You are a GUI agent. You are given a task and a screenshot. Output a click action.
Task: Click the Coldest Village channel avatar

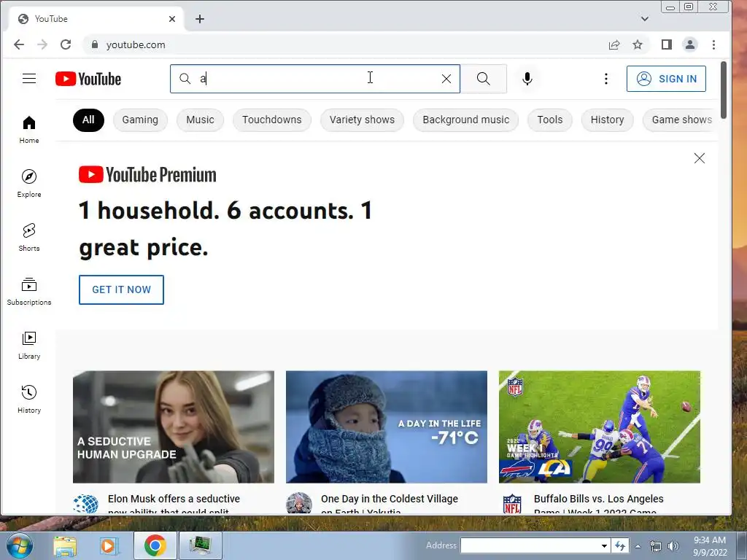298,503
